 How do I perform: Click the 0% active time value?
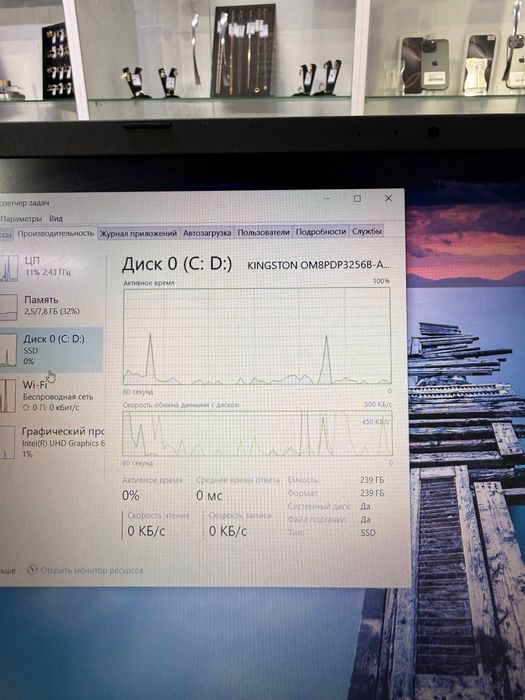point(131,496)
